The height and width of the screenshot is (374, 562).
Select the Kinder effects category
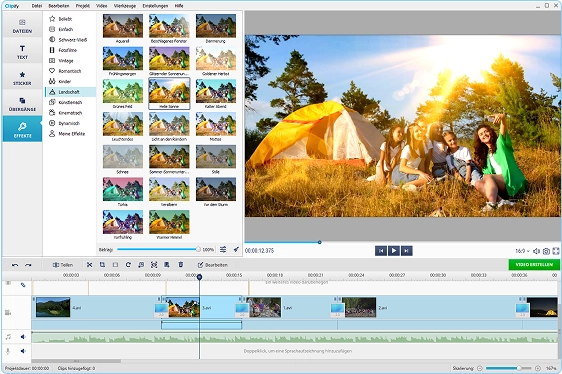click(x=70, y=81)
